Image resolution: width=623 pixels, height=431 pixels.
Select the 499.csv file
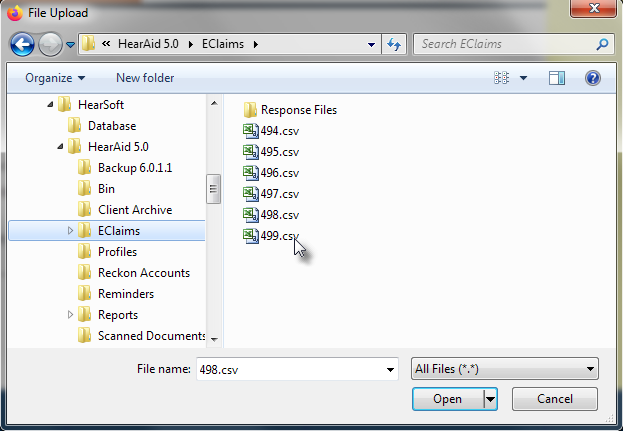click(271, 236)
